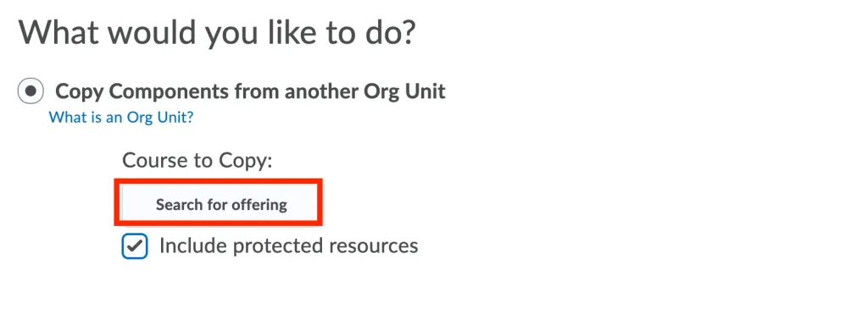The image size is (868, 314).
Task: Activate the button highlighted with red outline
Action: (221, 205)
